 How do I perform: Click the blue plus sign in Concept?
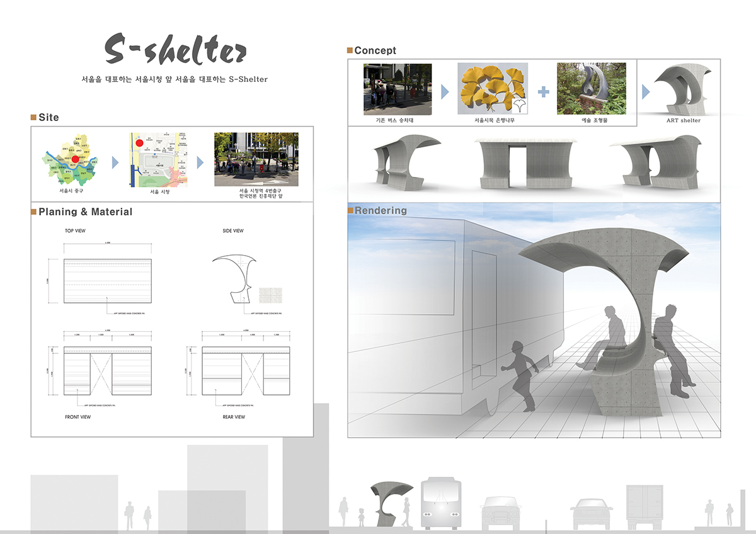click(x=543, y=92)
